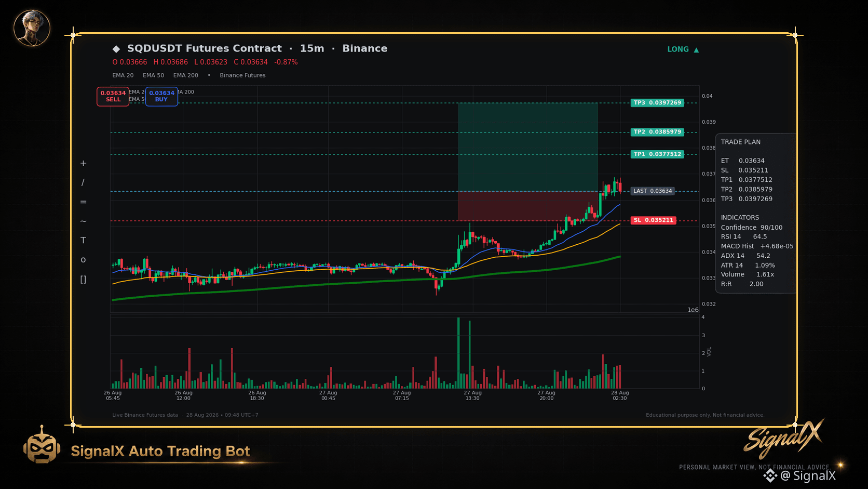Click the INDICATORS heading

pyautogui.click(x=740, y=218)
